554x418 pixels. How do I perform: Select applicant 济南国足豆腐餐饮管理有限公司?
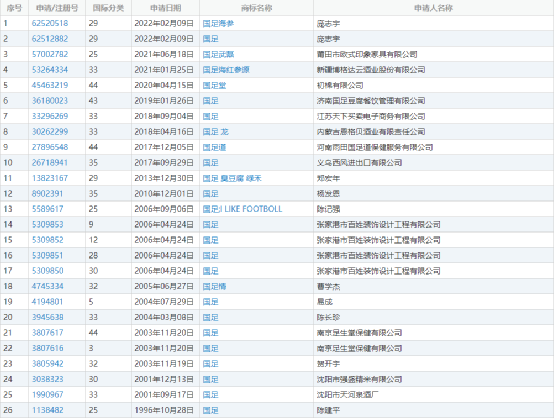coord(371,101)
